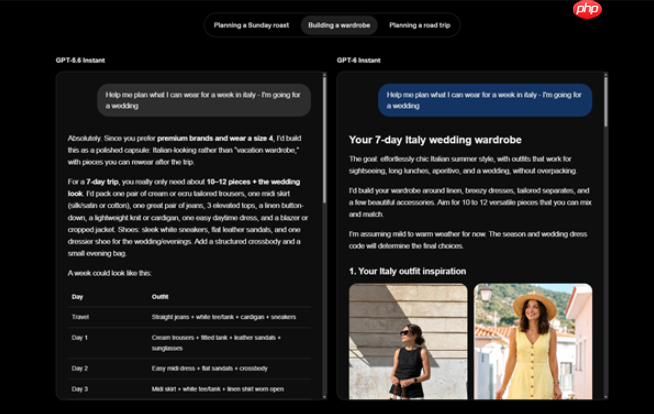Click the blue user message bubble
Screen dimensions: 654x414
[x=485, y=100]
